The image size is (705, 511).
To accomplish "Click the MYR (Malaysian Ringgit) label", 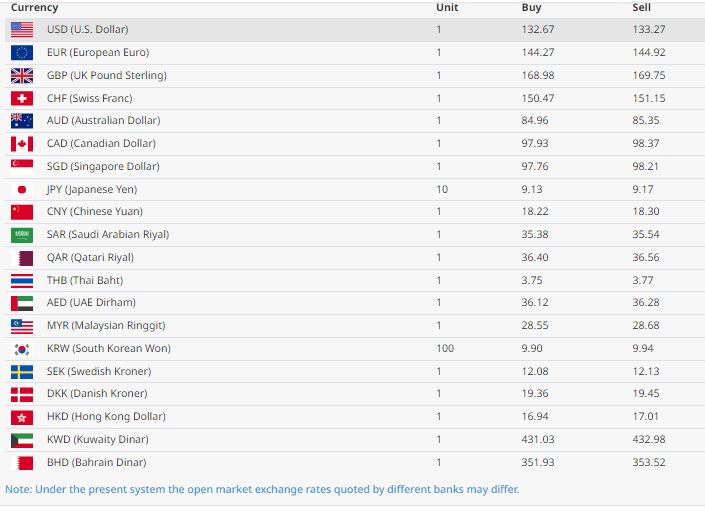I will click(x=106, y=326).
